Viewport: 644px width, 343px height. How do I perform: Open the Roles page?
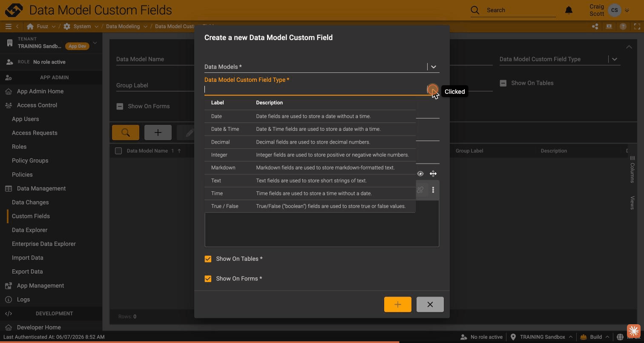(x=19, y=147)
